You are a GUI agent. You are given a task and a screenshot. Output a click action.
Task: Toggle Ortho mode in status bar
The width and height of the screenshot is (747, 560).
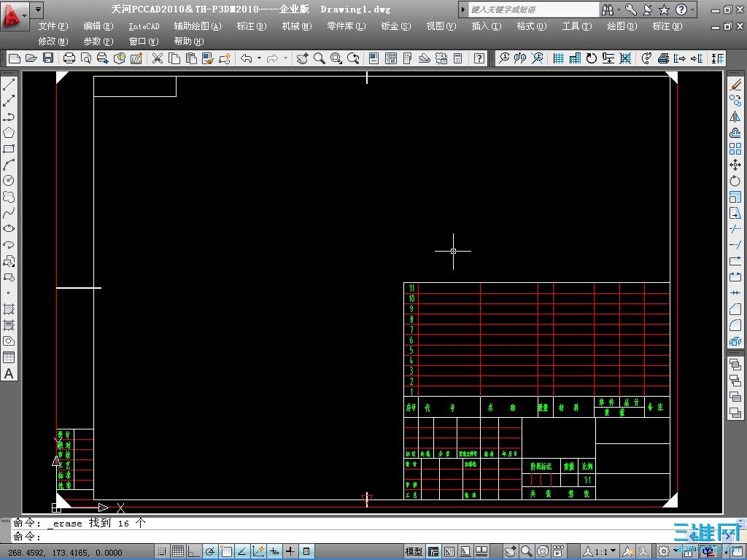pos(193,551)
